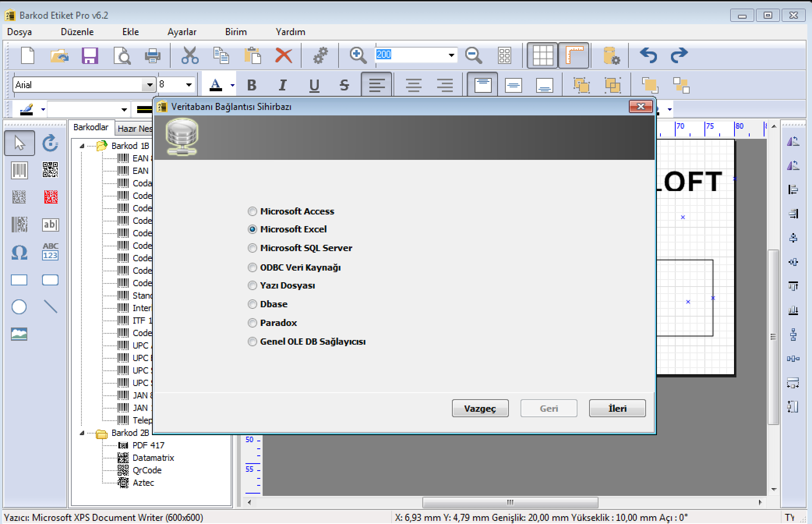Open the Ekle menu
Viewport: 812px width, 524px height.
(131, 32)
